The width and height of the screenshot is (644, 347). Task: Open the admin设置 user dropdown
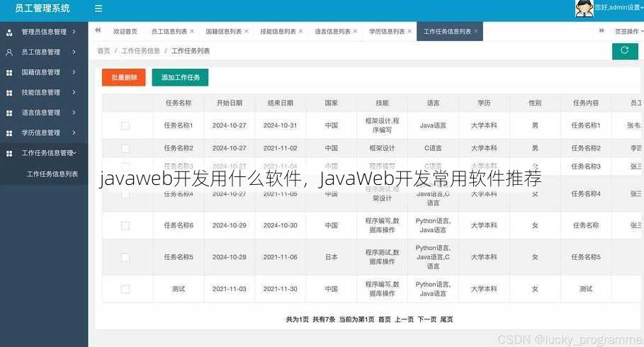click(619, 7)
